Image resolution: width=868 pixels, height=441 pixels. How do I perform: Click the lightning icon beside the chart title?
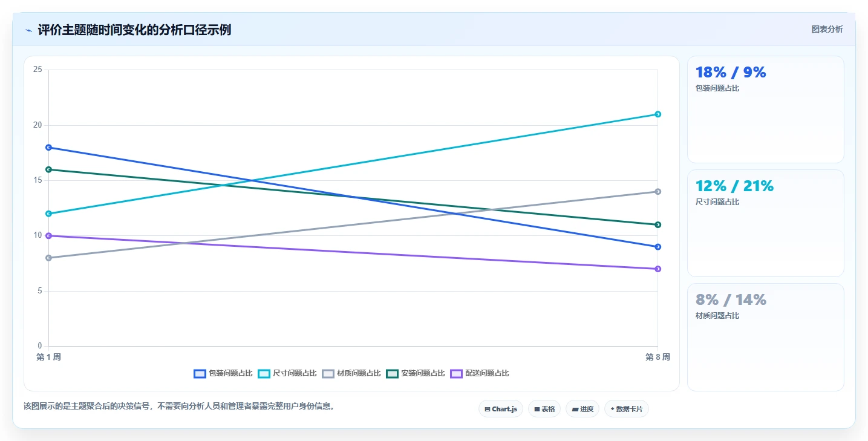pyautogui.click(x=28, y=30)
